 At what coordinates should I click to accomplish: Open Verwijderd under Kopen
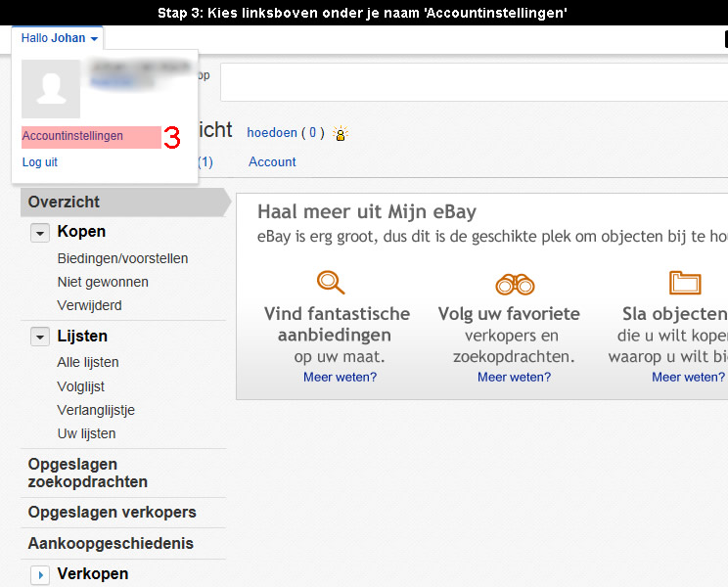click(89, 306)
